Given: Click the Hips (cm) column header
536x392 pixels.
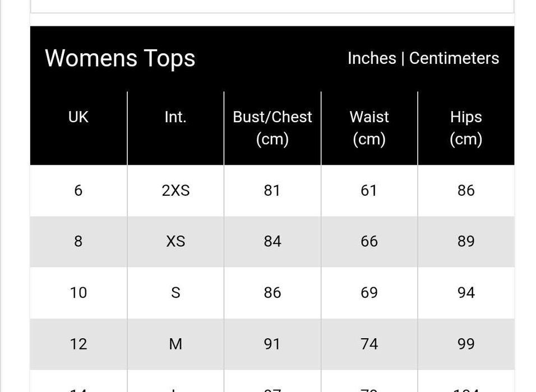Looking at the screenshot, I should click(x=466, y=127).
